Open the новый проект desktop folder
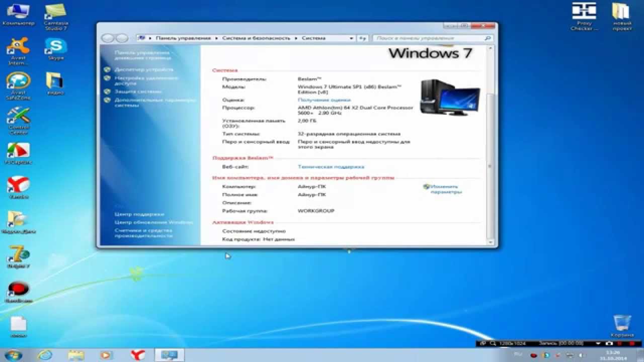The height and width of the screenshot is (362, 644). 622,17
